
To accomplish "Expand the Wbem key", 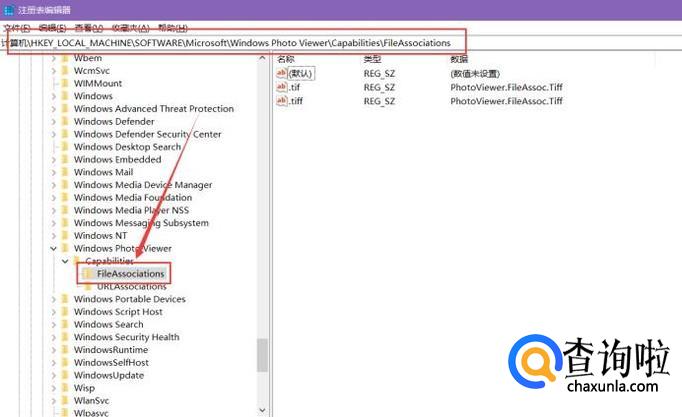I will [x=53, y=58].
